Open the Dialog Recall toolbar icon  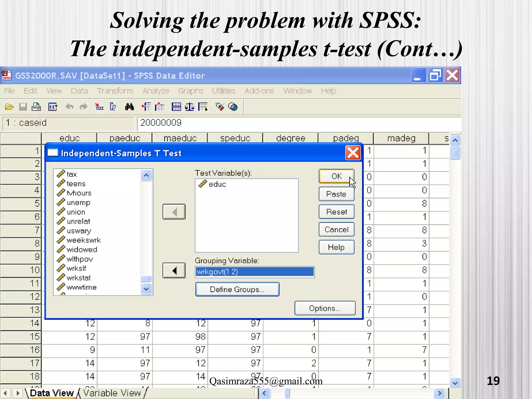pyautogui.click(x=53, y=107)
